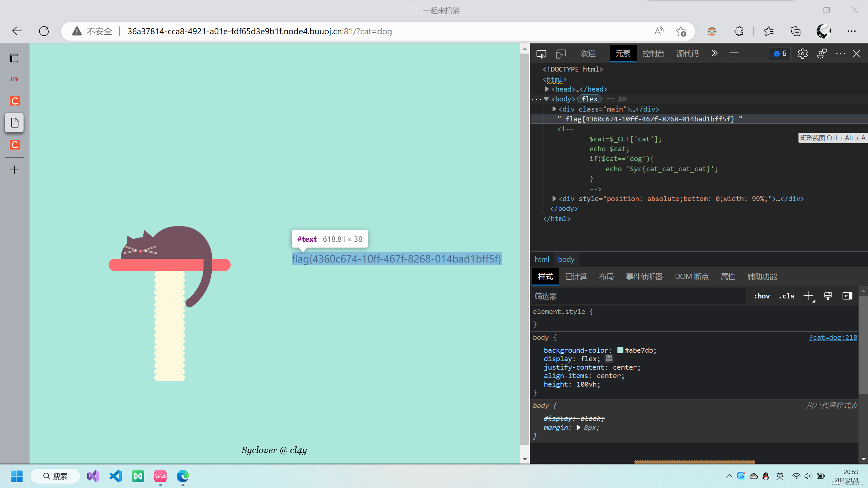Open the new style rule plus icon
Viewport: 868px width, 488px height.
click(x=808, y=296)
